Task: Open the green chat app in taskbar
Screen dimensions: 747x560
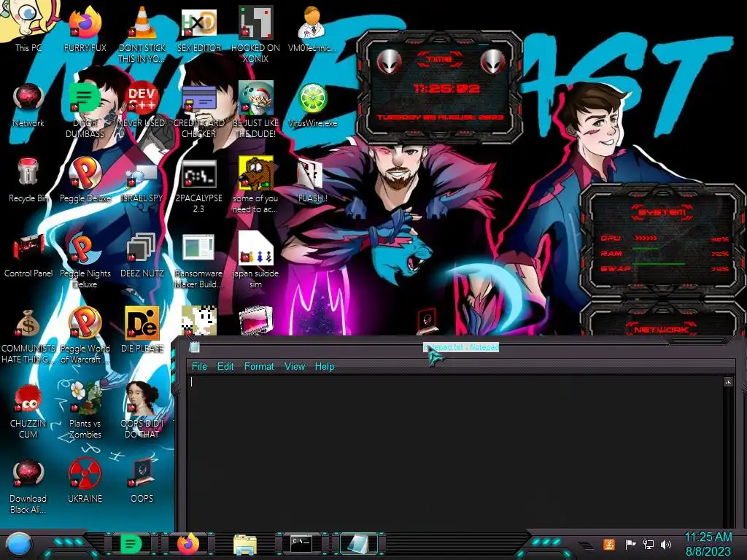Action: coord(131,544)
